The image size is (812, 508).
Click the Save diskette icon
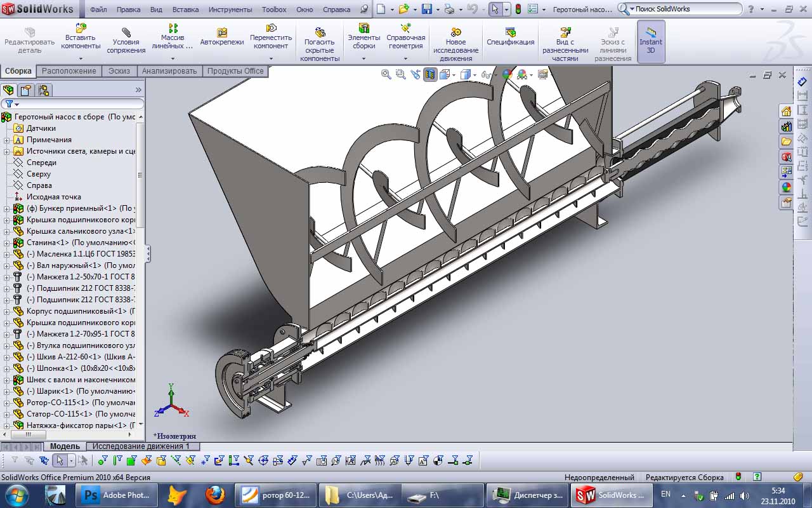click(x=427, y=9)
